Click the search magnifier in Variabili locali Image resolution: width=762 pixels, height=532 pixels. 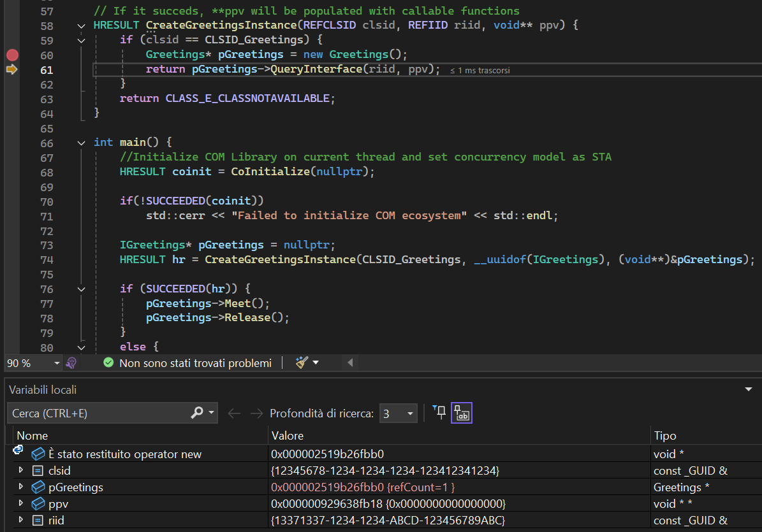click(198, 413)
